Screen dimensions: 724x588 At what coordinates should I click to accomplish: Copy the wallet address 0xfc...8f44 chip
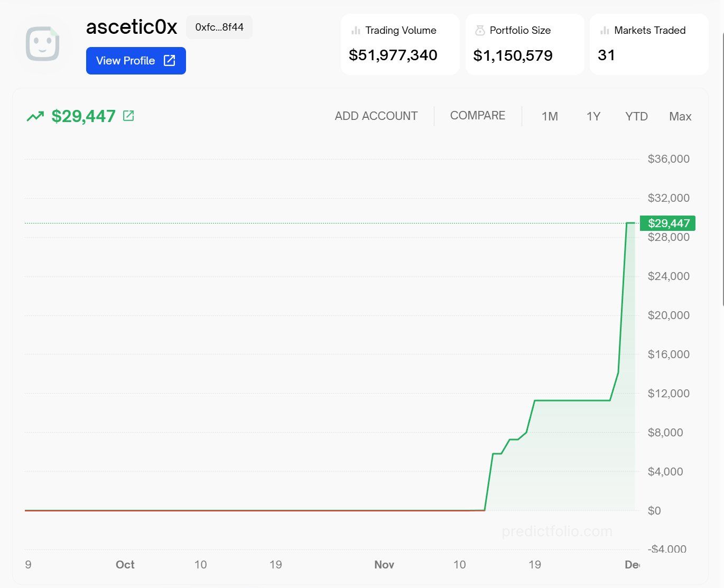click(x=219, y=27)
